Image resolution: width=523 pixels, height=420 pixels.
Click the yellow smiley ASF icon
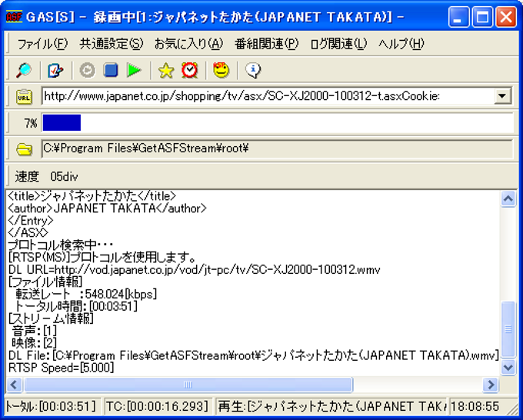click(x=222, y=70)
